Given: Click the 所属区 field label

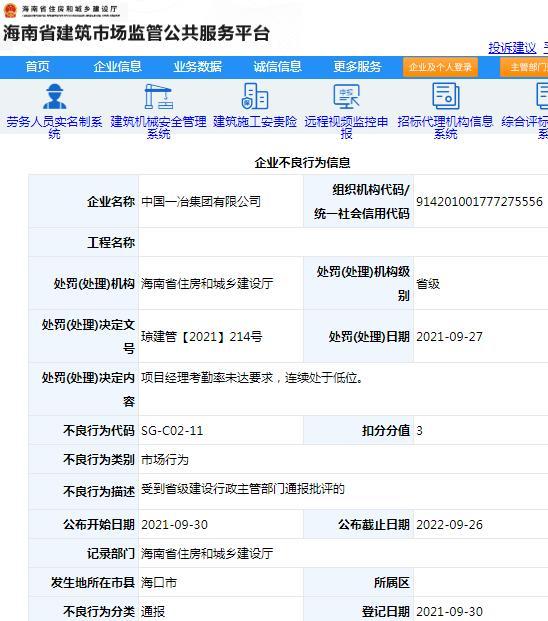Looking at the screenshot, I should pyautogui.click(x=392, y=583).
